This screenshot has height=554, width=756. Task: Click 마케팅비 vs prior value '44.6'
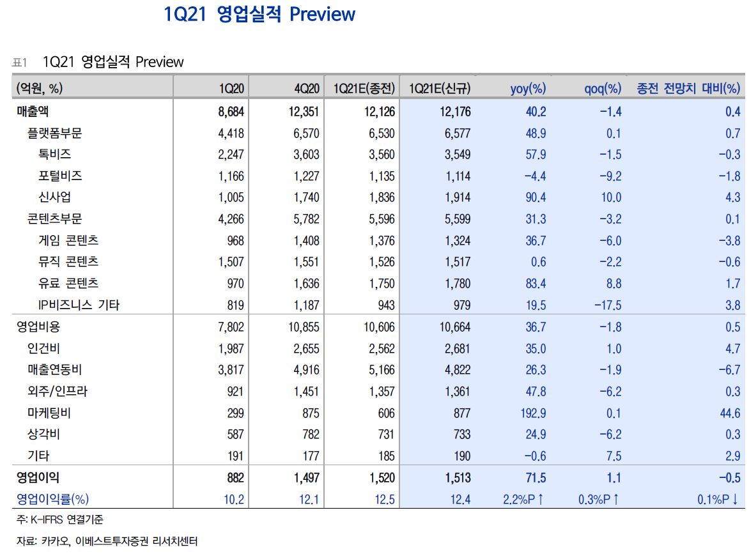[x=730, y=413]
